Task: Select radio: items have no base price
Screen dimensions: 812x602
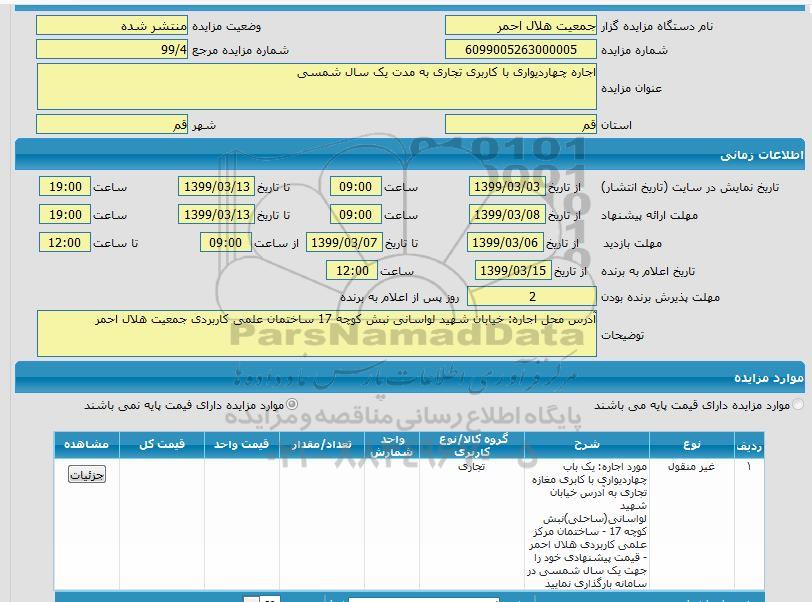Action: (292, 404)
